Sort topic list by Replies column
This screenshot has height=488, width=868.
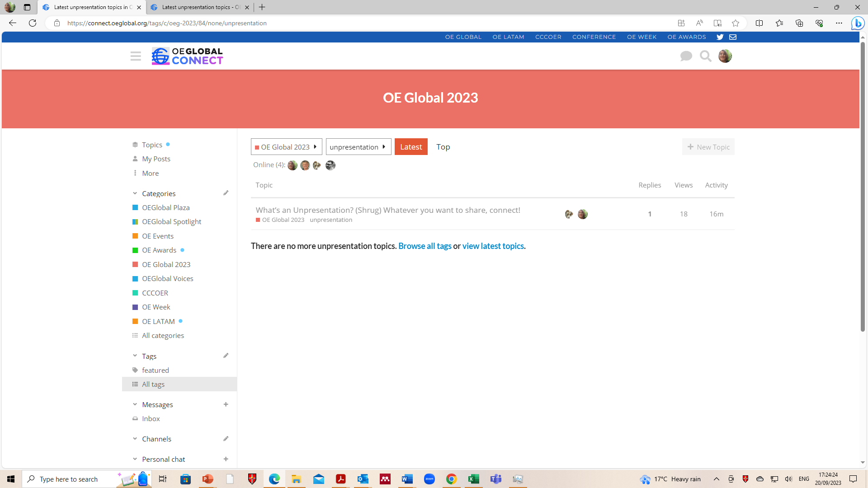(x=650, y=185)
